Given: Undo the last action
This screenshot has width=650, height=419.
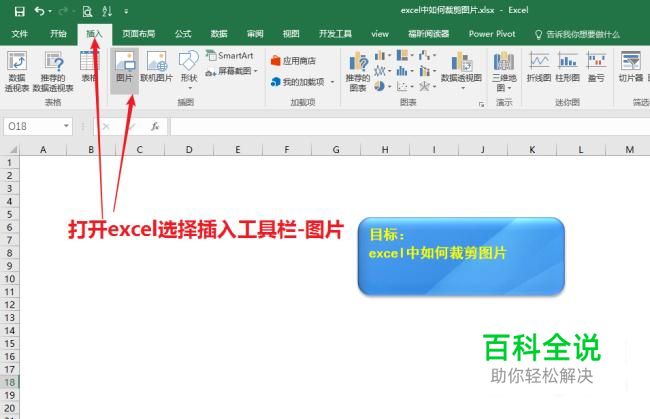Looking at the screenshot, I should [x=39, y=11].
